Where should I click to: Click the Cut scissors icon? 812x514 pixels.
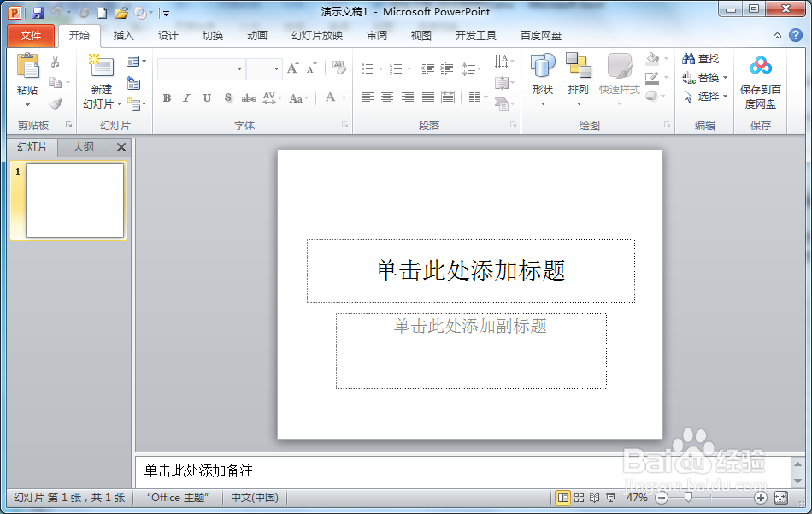point(56,62)
